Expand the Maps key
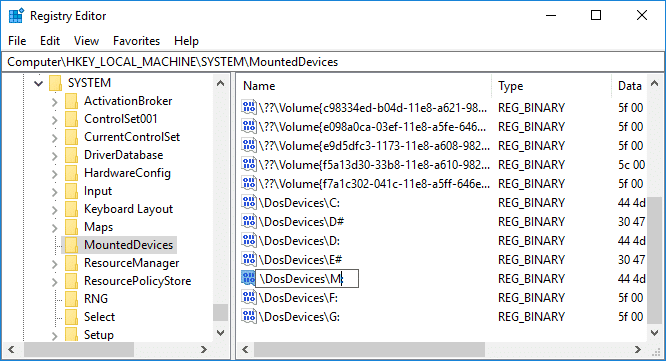The image size is (666, 361). pyautogui.click(x=54, y=228)
